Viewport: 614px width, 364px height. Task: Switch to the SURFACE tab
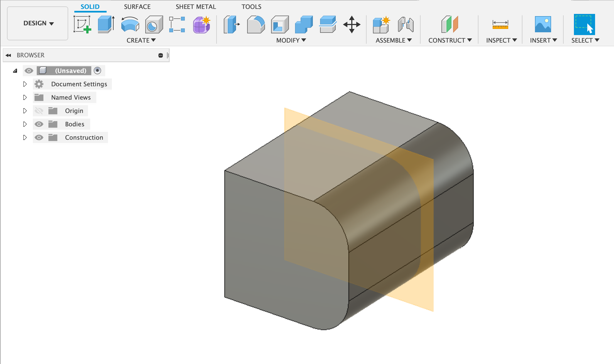[137, 7]
